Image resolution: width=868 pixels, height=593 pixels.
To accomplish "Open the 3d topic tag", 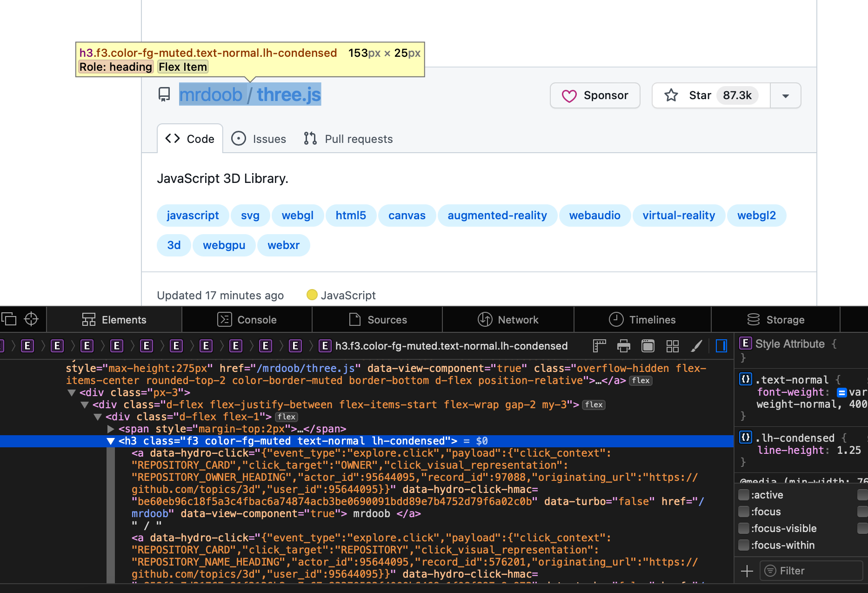I will [174, 245].
